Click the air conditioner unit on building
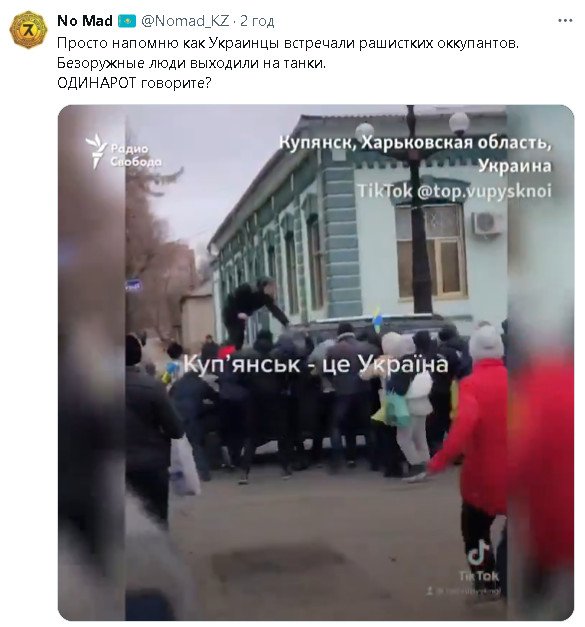Image resolution: width=585 pixels, height=627 pixels. click(487, 223)
